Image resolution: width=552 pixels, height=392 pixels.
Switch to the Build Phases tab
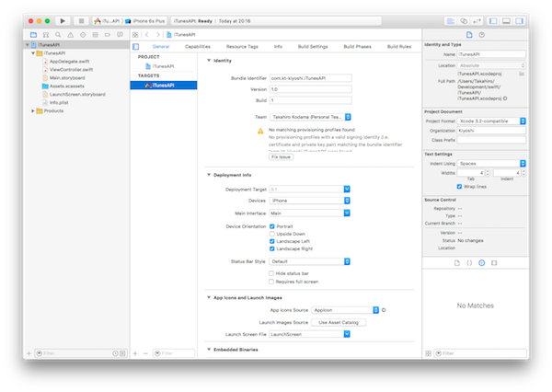[x=357, y=47]
